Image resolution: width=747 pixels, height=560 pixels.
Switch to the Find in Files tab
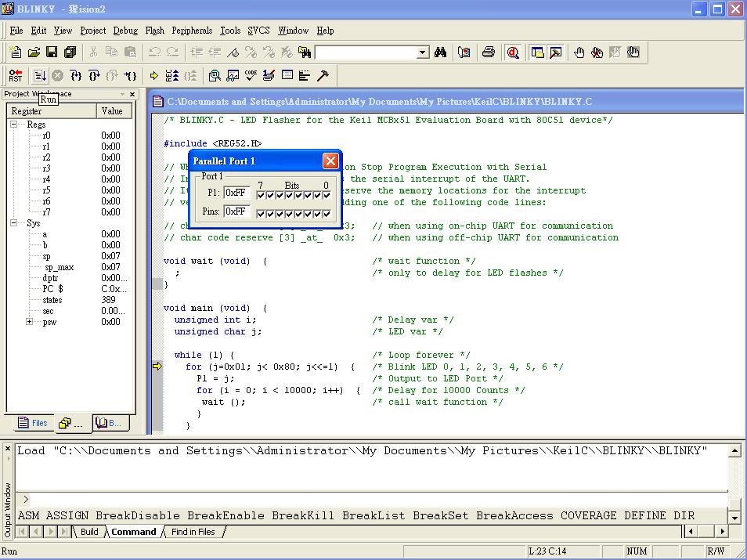[193, 532]
